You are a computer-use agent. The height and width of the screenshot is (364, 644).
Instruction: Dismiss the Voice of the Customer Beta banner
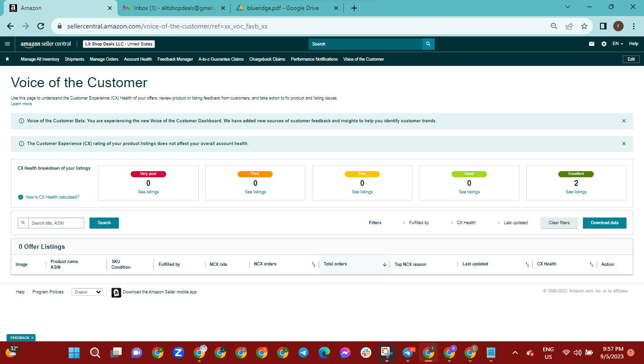[x=624, y=121]
